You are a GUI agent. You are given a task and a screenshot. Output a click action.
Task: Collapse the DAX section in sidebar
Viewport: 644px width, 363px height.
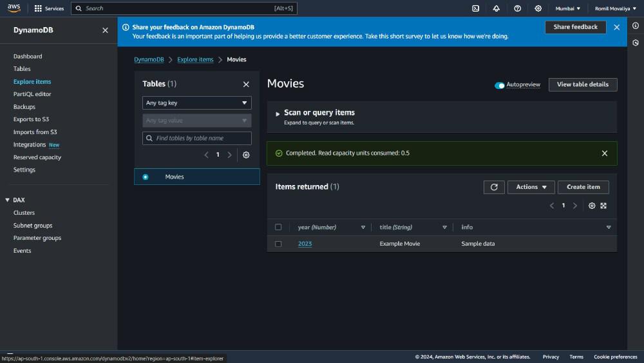tap(7, 201)
